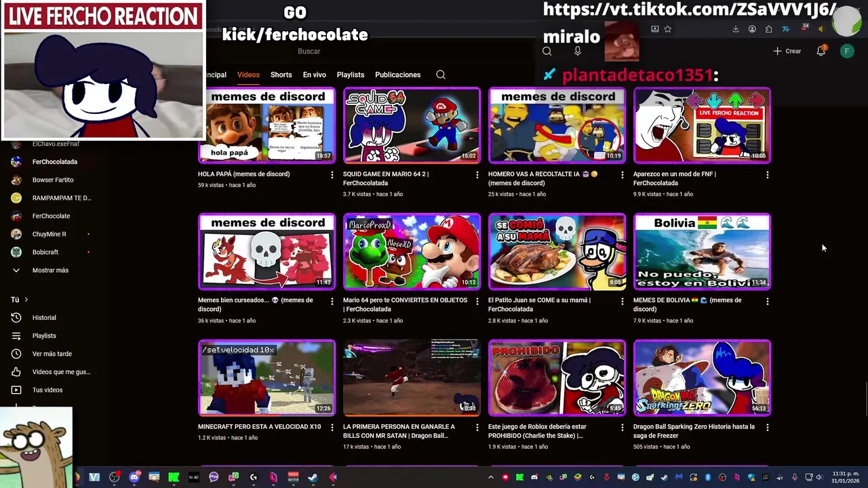
Task: Open Steam in the taskbar
Action: click(x=313, y=477)
